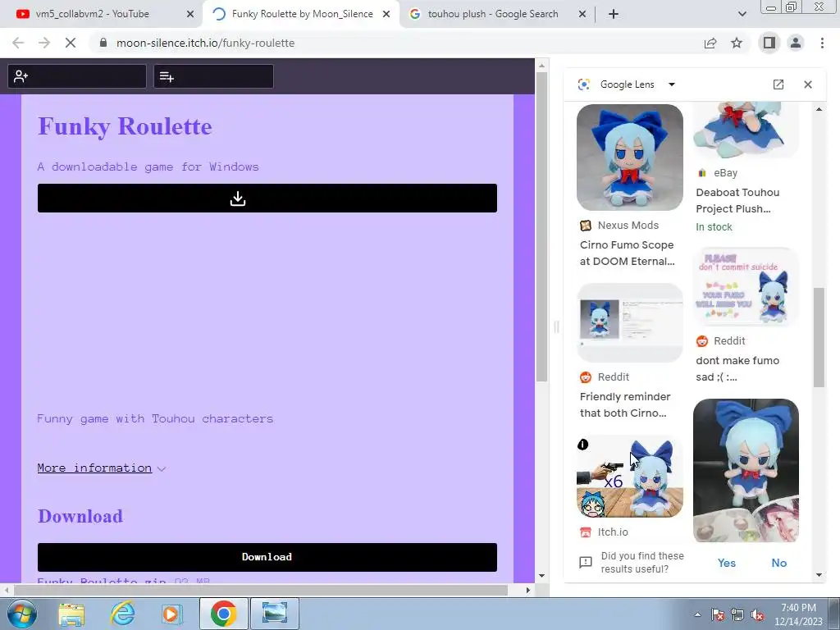This screenshot has height=630, width=840.
Task: Click the info badge on Itch.io thumbnail
Action: 583,444
